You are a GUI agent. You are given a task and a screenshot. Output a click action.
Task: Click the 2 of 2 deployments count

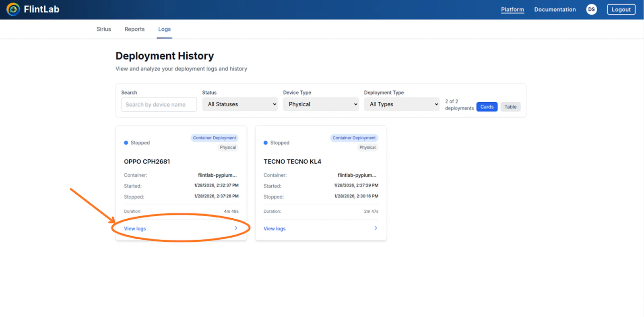(x=459, y=105)
